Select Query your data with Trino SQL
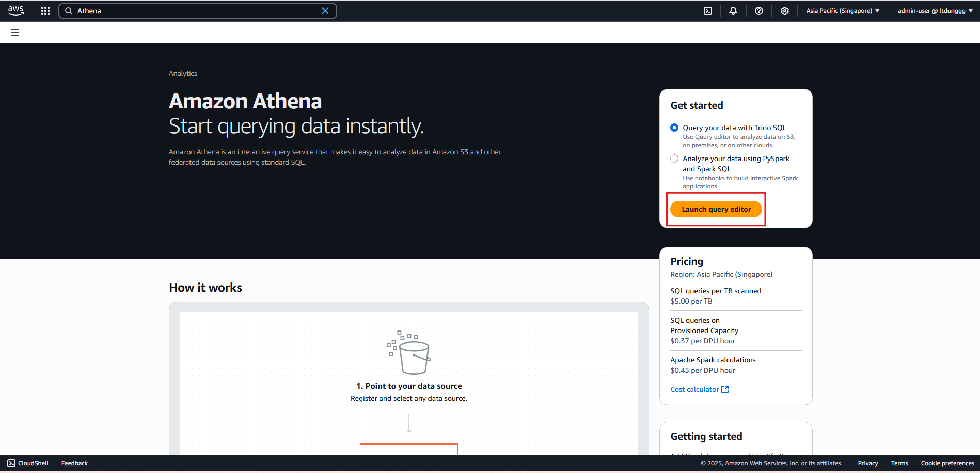Viewport: 980px width, 473px height. click(x=674, y=128)
